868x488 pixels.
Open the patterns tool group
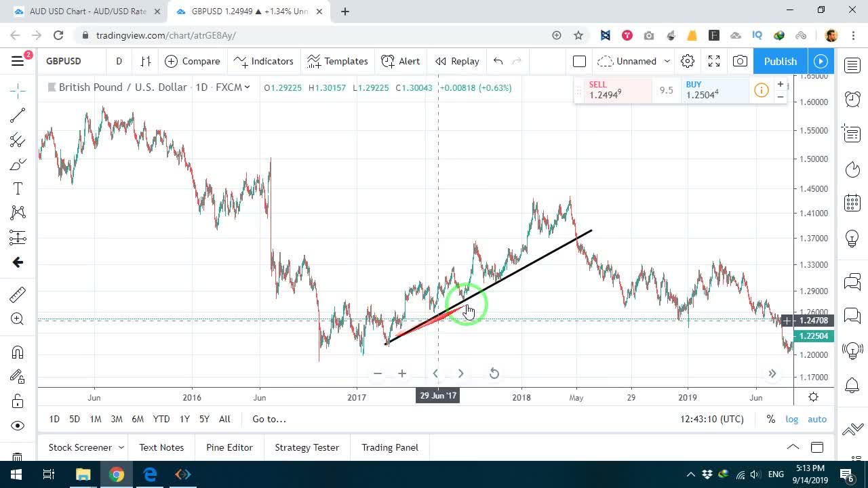pos(18,213)
